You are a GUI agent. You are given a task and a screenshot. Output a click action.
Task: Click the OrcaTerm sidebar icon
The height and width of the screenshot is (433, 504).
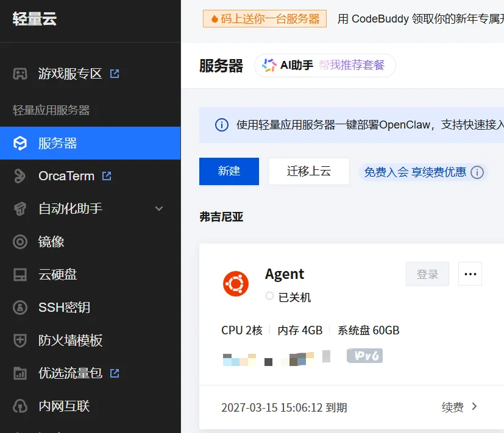click(20, 176)
